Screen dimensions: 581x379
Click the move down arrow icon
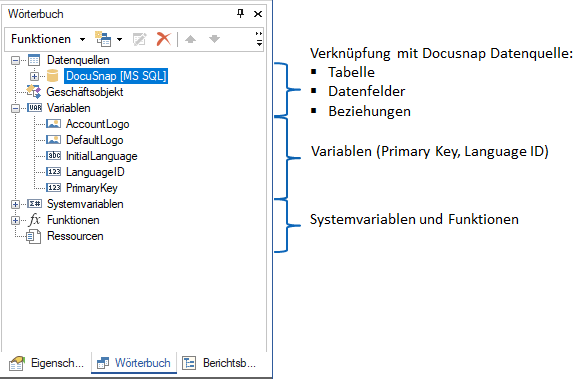(x=215, y=39)
